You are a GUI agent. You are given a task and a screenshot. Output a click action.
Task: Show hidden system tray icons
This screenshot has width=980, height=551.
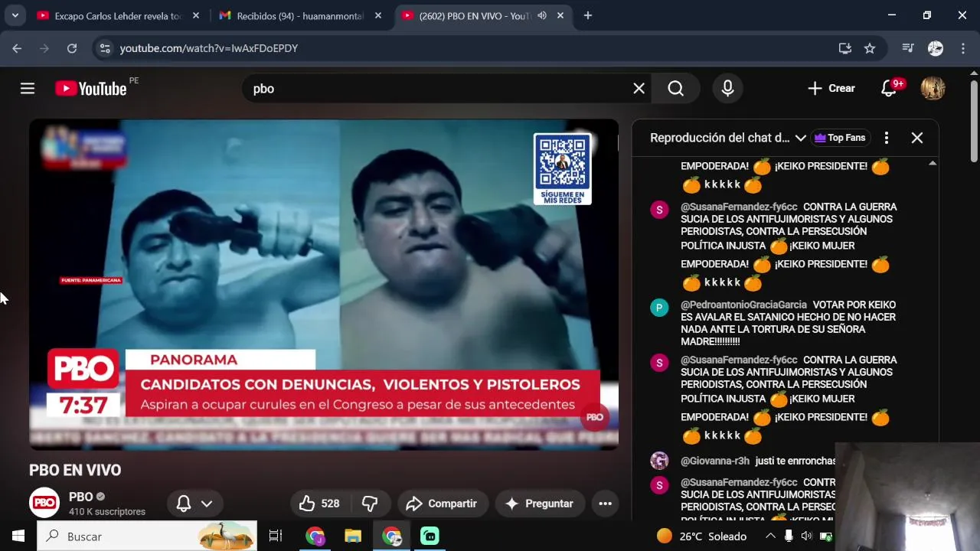coord(770,536)
